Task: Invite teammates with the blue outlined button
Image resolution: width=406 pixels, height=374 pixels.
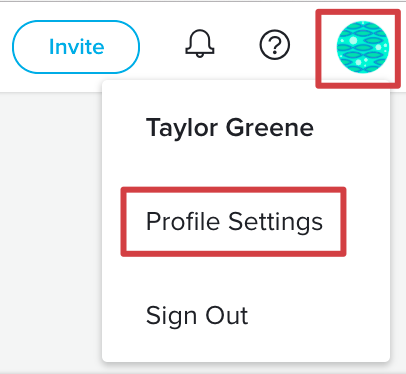Action: 76,47
